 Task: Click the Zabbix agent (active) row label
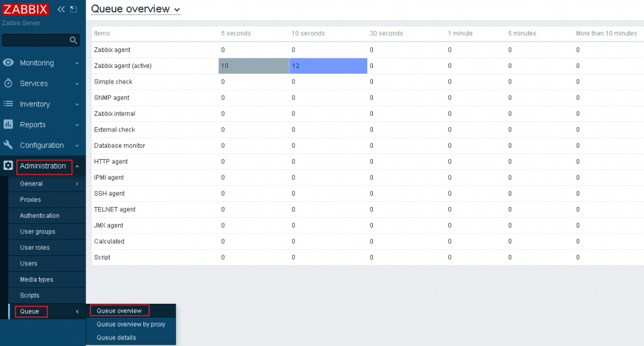point(123,66)
